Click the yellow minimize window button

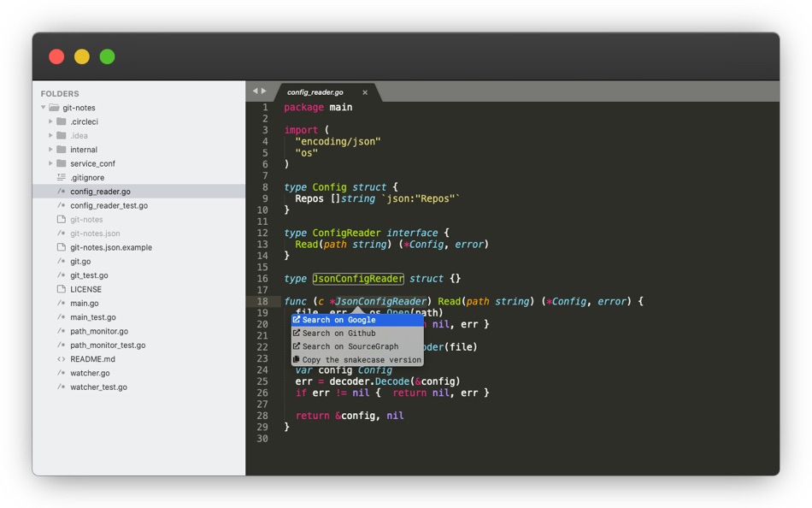[x=82, y=56]
